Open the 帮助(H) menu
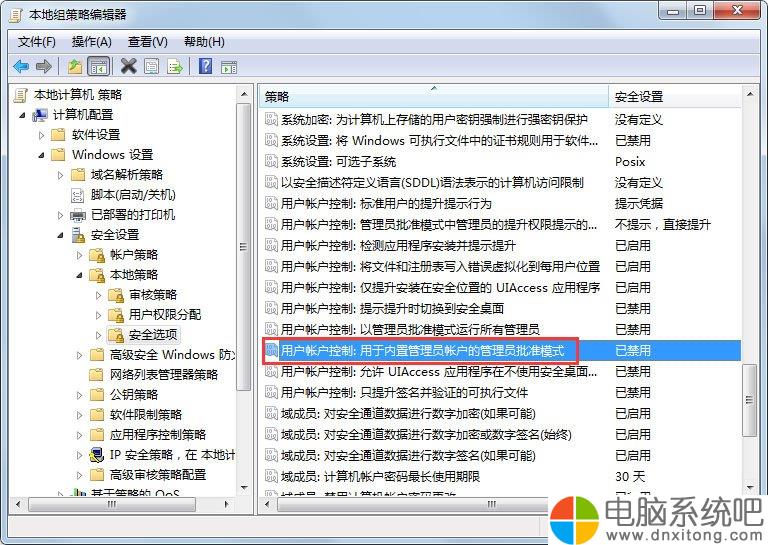 click(204, 42)
